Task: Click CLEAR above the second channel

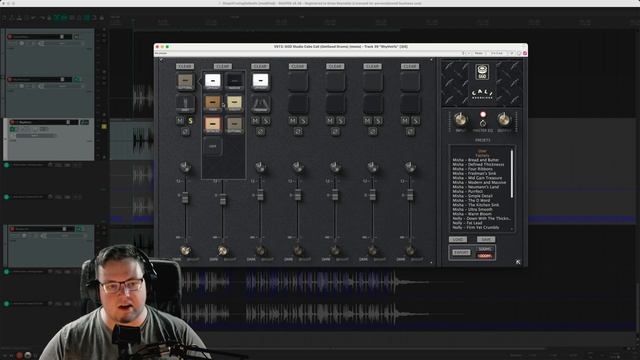Action: click(223, 66)
